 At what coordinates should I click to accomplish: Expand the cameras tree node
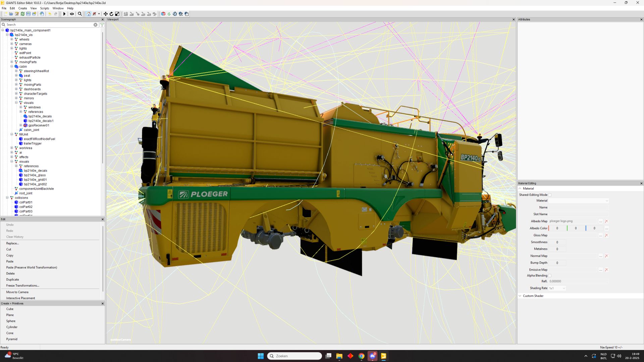(x=12, y=44)
